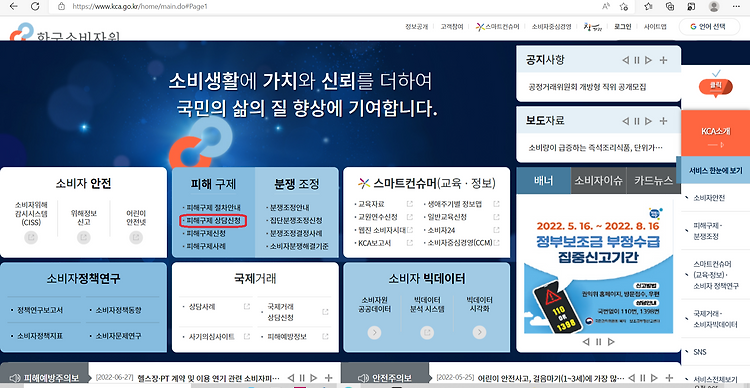The width and height of the screenshot is (750, 388).
Task: Show next banner image
Action: (x=611, y=342)
